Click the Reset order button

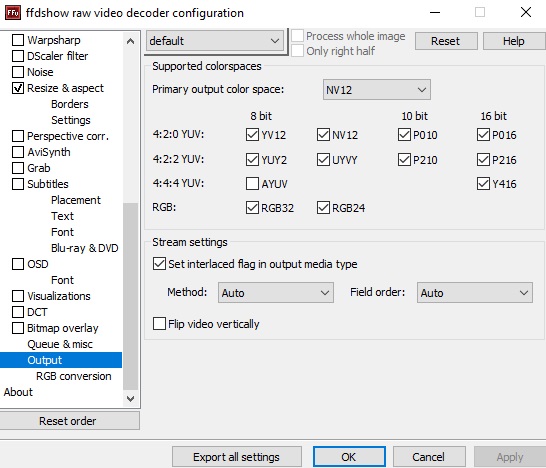69,421
